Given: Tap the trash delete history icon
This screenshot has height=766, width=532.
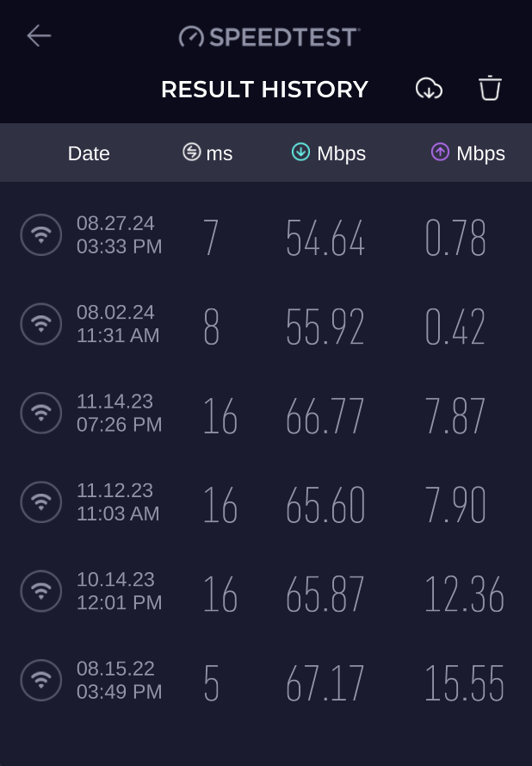Looking at the screenshot, I should tap(490, 88).
